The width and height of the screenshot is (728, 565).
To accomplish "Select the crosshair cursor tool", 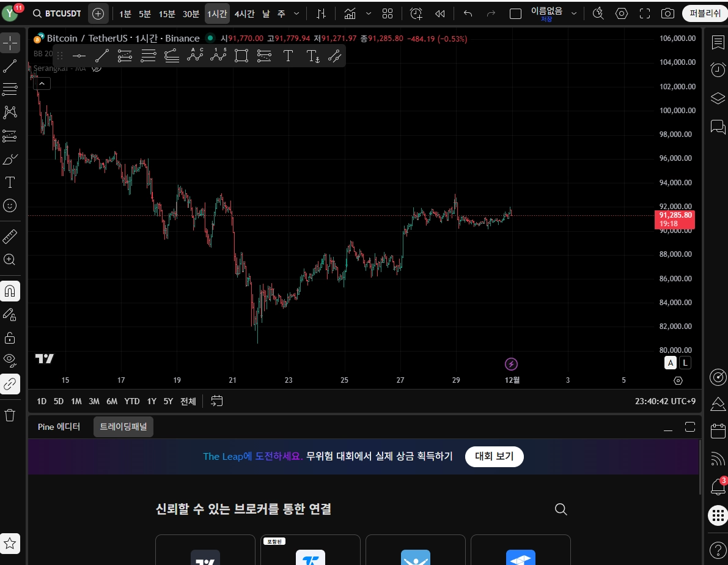I will (10, 43).
